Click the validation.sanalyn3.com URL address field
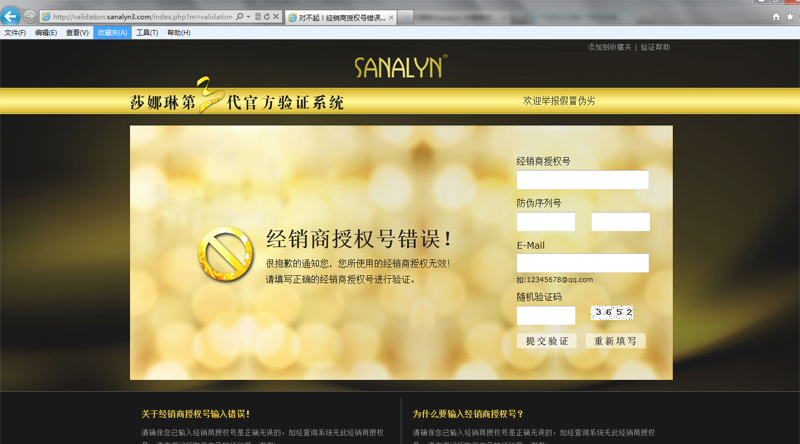 (143, 17)
